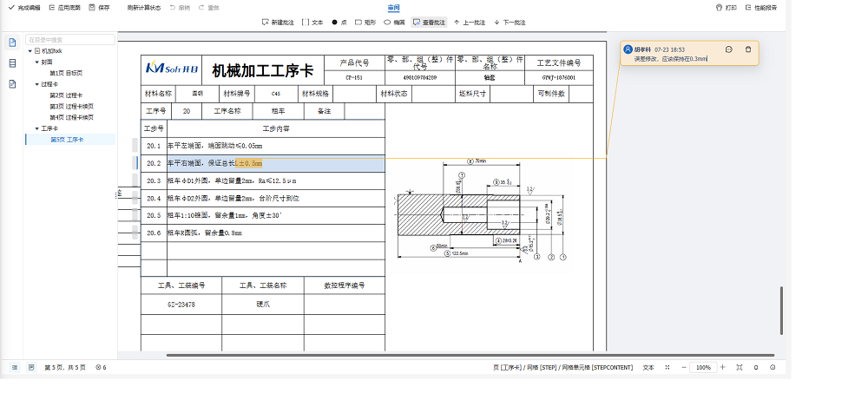Screen dimensions: 868x400
Task: Click step 20.4 content 粗车ΦD2外圆
Action: [276, 198]
